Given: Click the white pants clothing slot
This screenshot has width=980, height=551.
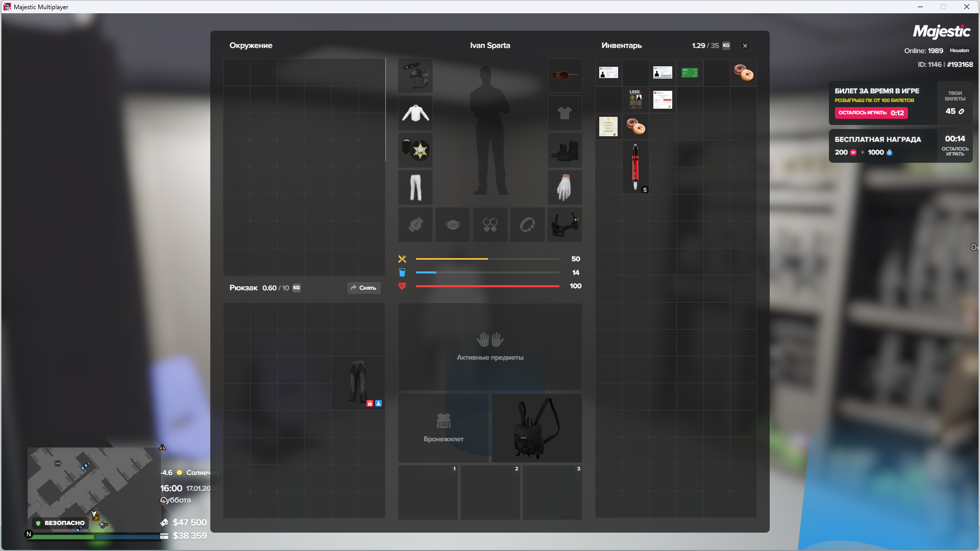Looking at the screenshot, I should click(415, 187).
